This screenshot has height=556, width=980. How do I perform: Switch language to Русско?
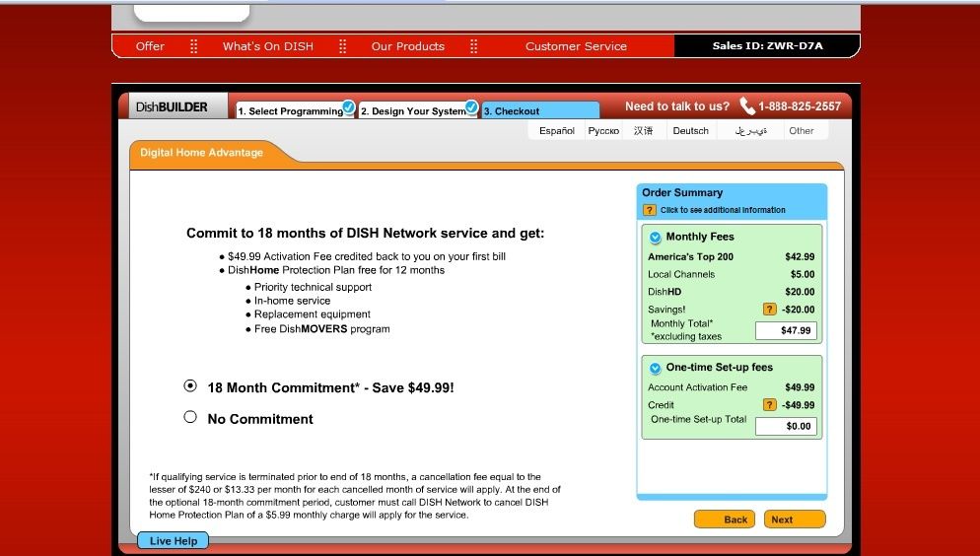pyautogui.click(x=603, y=130)
